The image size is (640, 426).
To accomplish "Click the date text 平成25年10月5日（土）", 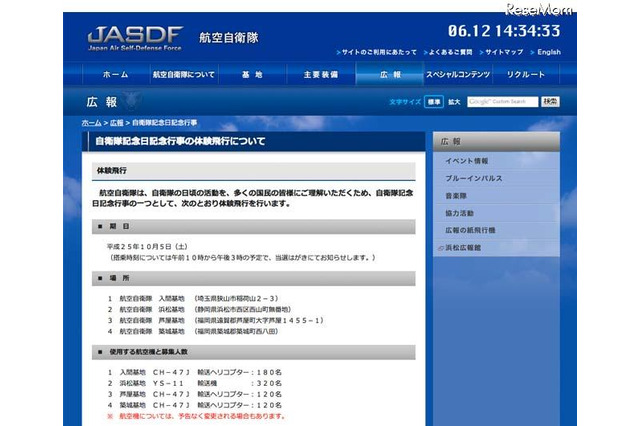I will (147, 246).
